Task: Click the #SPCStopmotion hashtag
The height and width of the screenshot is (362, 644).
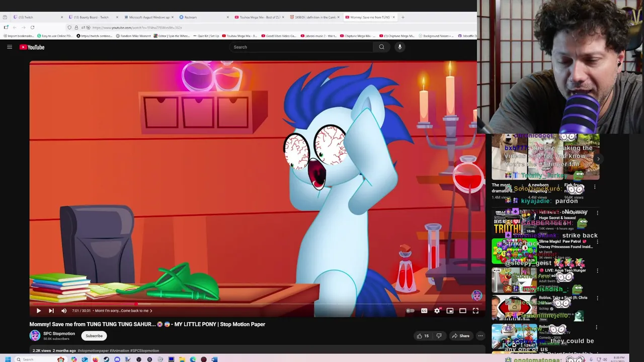Action: [x=145, y=350]
